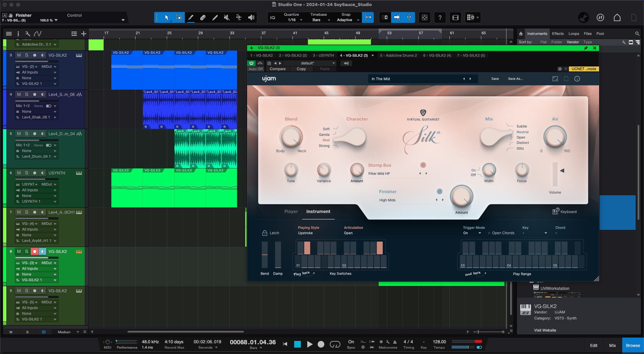Image resolution: width=644 pixels, height=354 pixels.
Task: Switch to 3 - USYNTH instrument tab
Action: [x=323, y=56]
